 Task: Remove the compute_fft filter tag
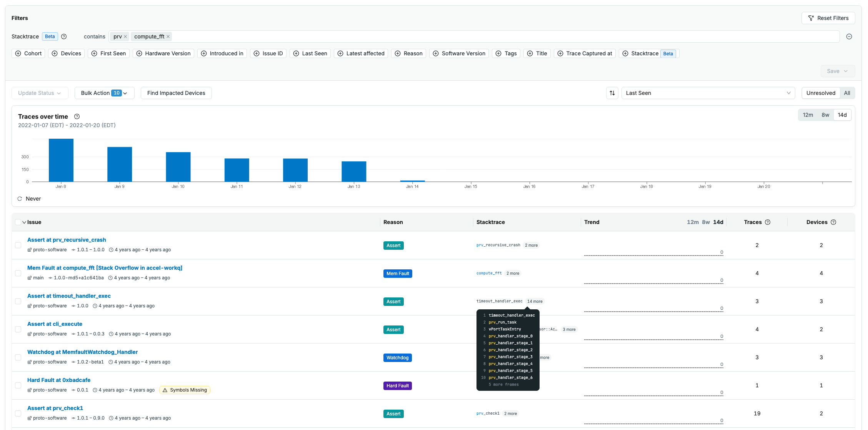click(168, 37)
